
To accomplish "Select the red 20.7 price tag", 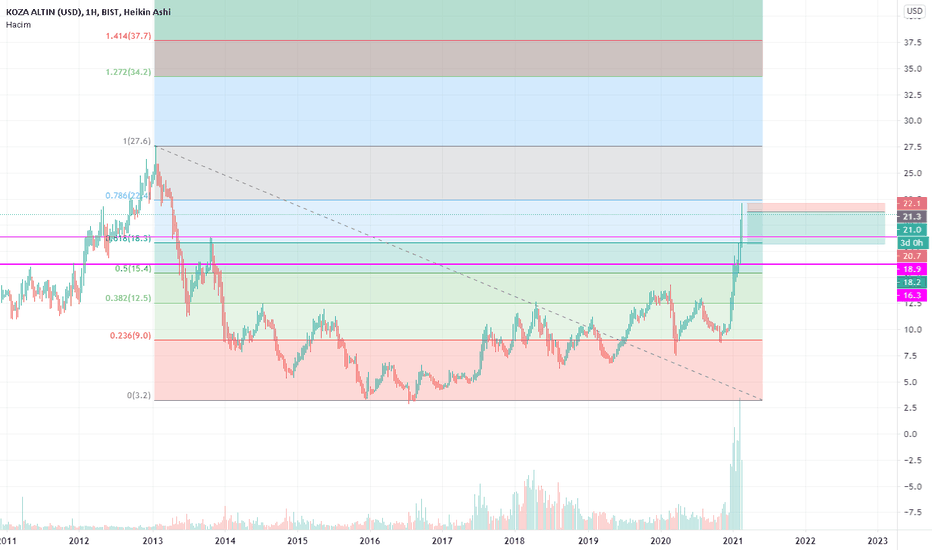I will point(912,256).
